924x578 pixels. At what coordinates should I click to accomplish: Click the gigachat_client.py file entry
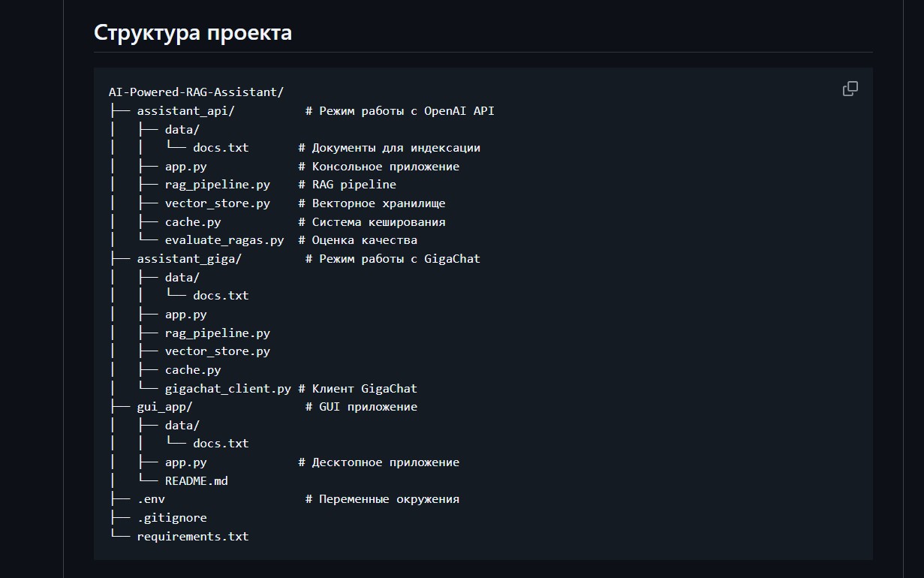coord(227,389)
